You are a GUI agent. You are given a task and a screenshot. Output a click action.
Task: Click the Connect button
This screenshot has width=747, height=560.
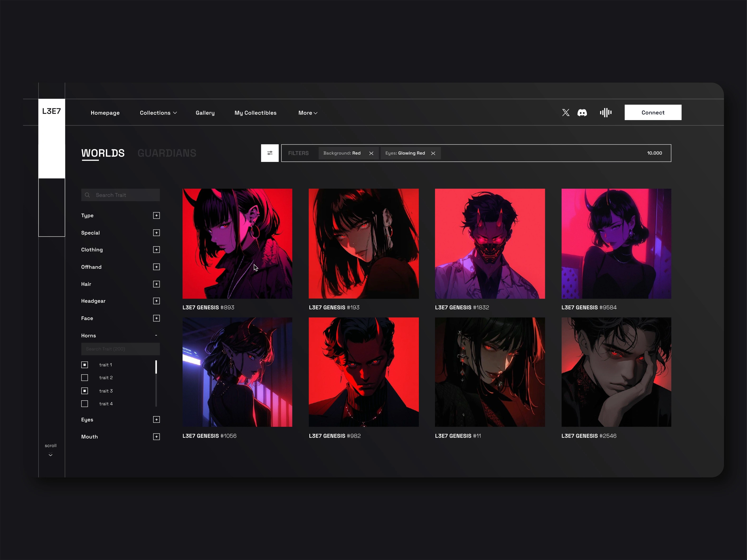pos(652,113)
